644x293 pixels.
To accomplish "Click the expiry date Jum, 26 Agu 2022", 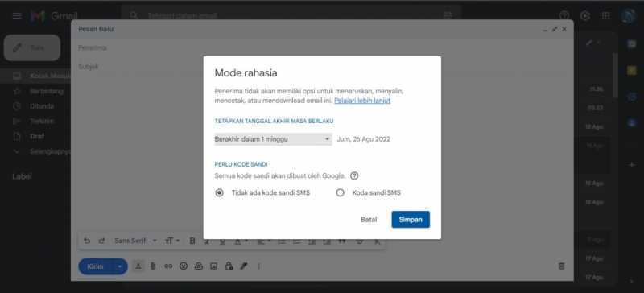I will point(364,139).
